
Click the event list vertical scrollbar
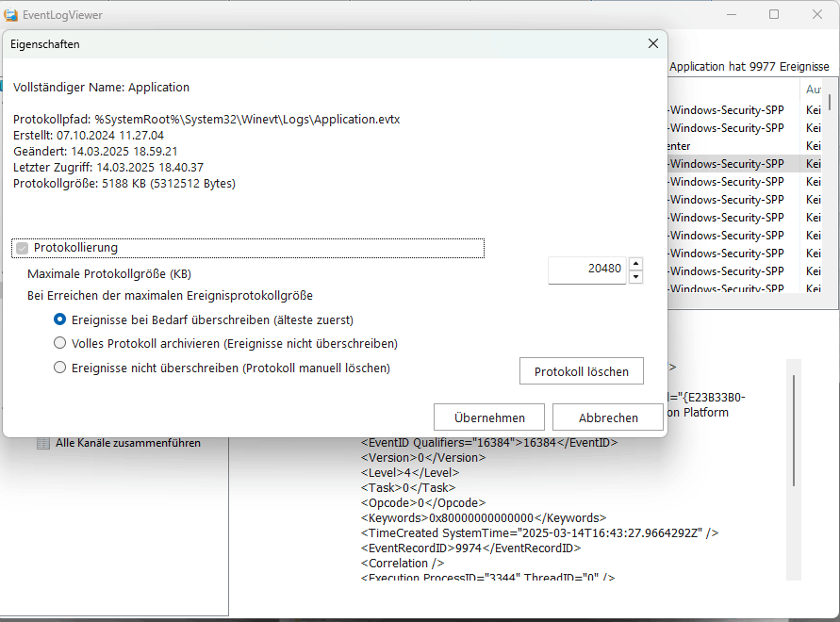coord(830,188)
